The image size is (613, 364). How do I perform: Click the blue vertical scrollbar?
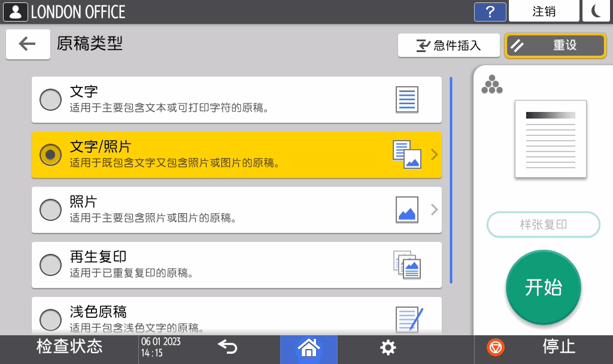click(x=451, y=180)
